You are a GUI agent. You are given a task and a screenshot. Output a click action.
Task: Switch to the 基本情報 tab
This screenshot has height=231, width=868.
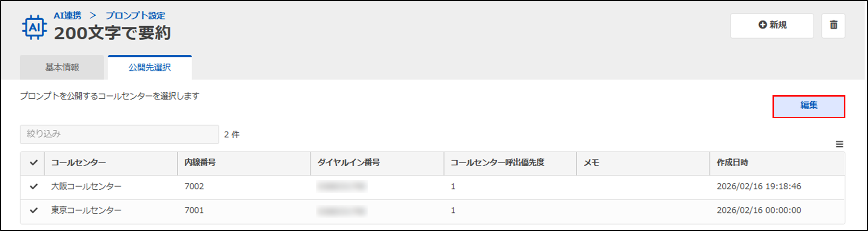(62, 68)
